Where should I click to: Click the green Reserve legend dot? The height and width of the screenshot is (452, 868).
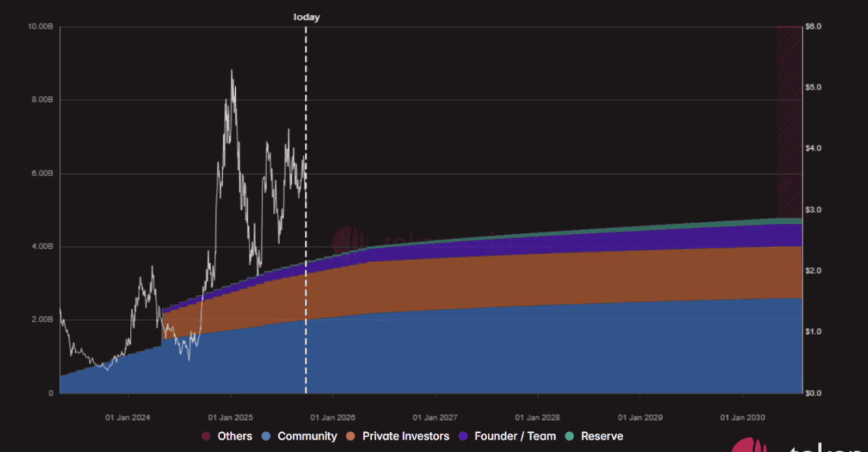[569, 436]
